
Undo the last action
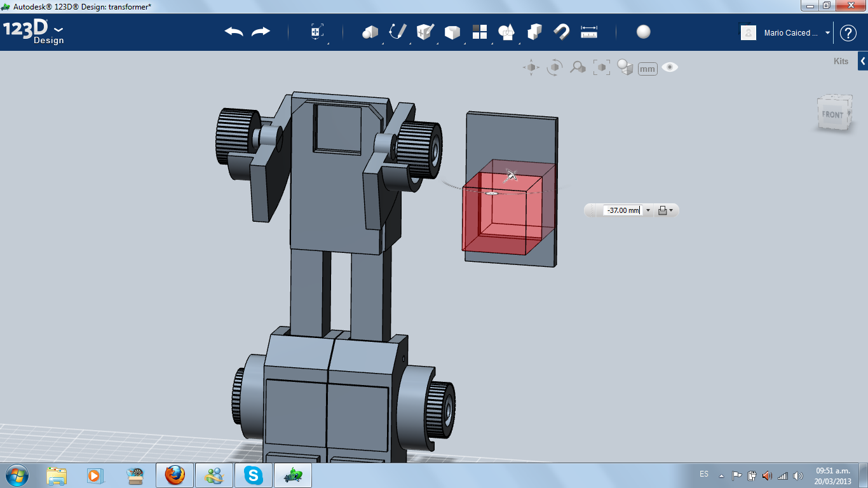click(x=234, y=32)
